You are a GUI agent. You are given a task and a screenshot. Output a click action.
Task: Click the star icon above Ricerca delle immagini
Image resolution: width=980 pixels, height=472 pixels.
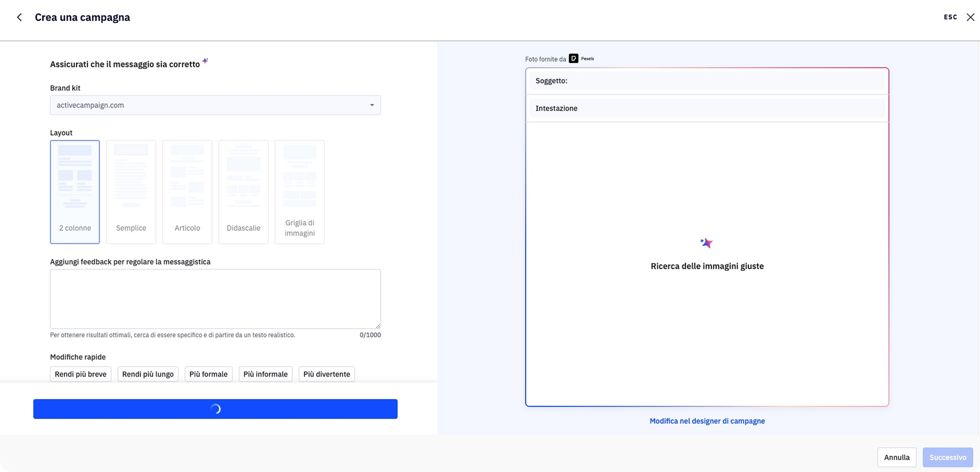tap(706, 243)
